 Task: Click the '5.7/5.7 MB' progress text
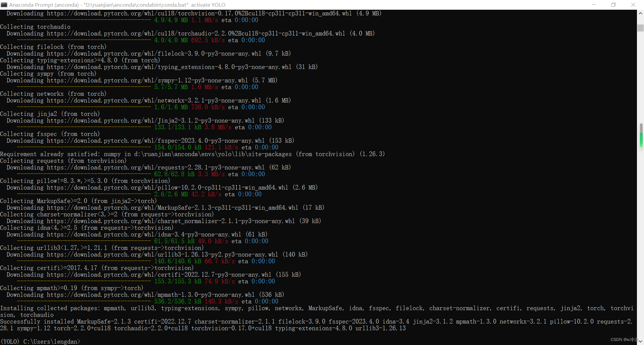(171, 87)
